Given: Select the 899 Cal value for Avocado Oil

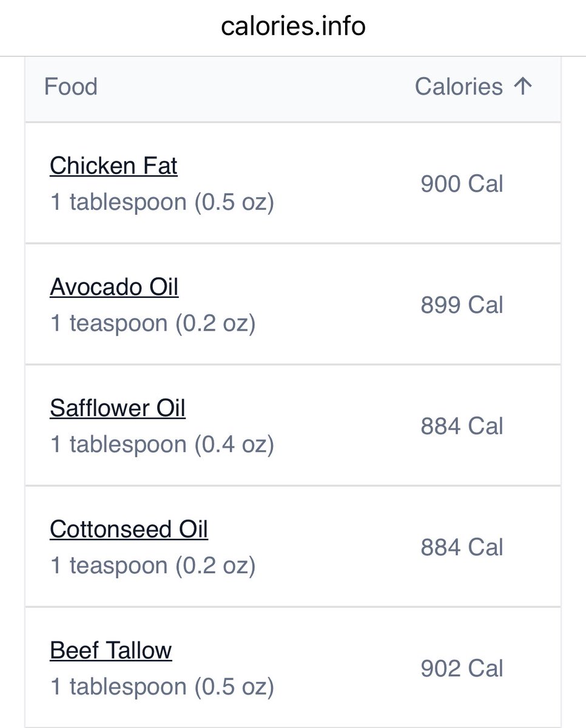Looking at the screenshot, I should tap(462, 305).
